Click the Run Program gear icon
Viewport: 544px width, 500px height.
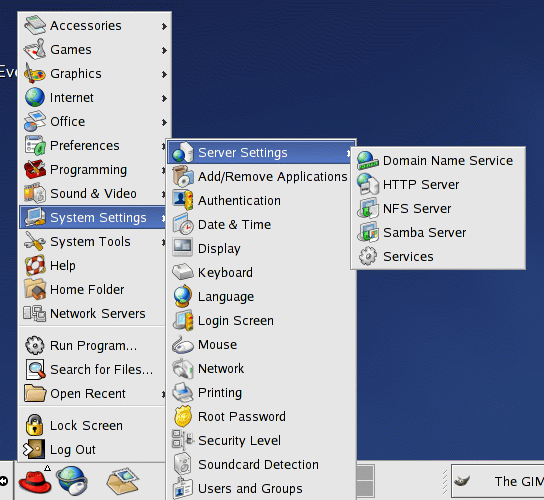(35, 346)
